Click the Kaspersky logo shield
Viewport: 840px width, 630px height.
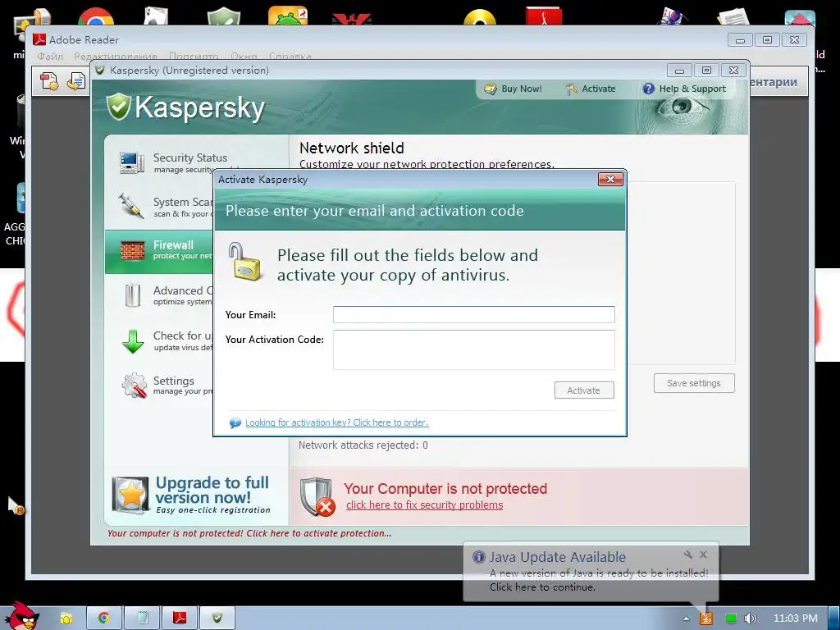pos(119,107)
